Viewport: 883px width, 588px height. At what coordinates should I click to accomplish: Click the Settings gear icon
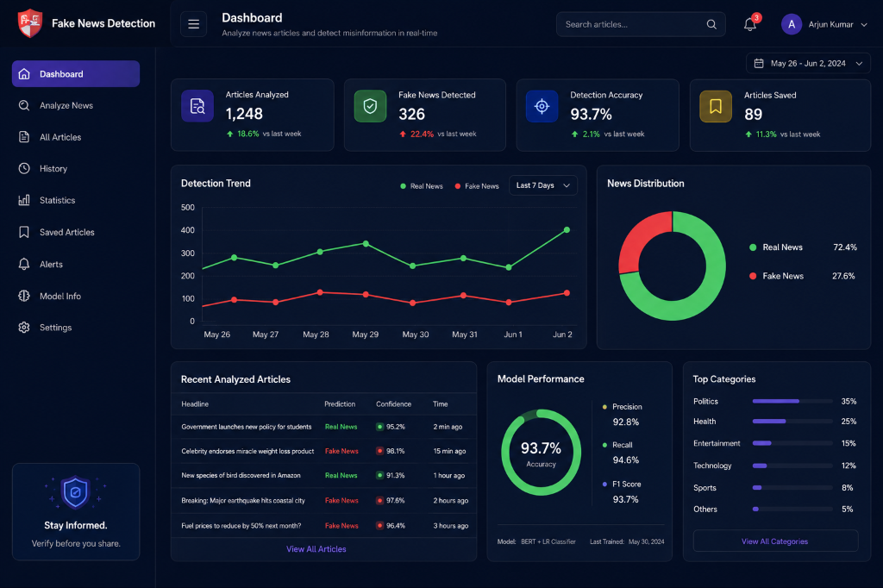(24, 328)
